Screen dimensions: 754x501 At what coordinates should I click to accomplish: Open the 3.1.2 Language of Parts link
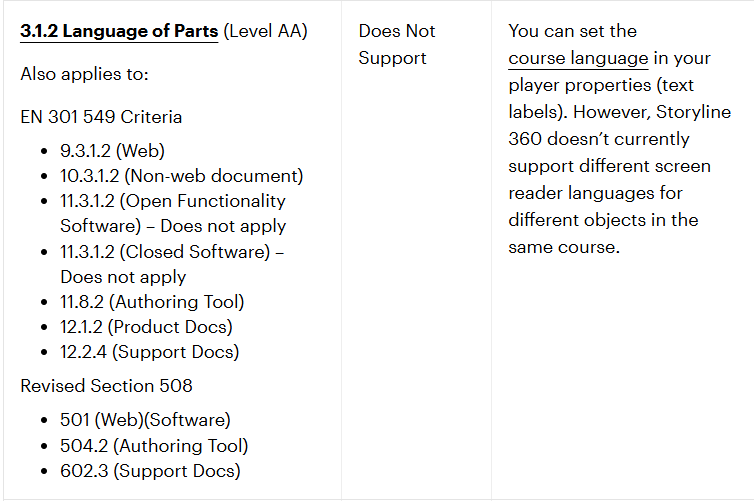click(x=119, y=31)
